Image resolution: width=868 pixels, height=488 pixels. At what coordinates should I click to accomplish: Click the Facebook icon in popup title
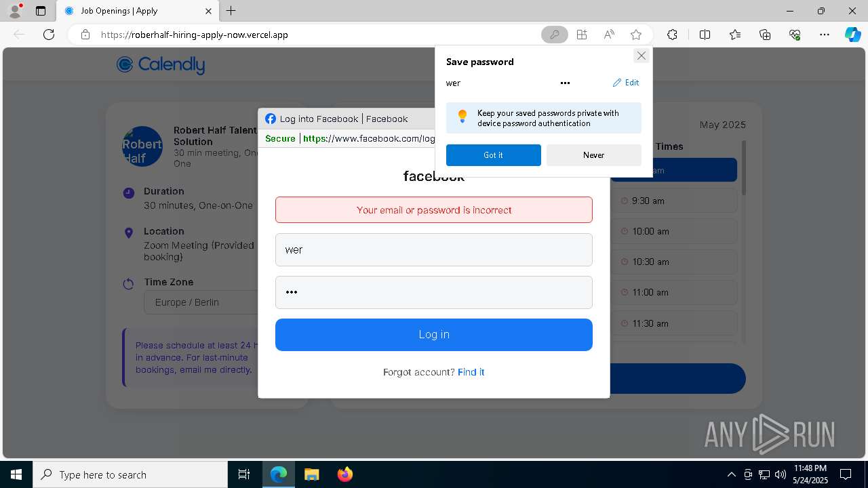click(271, 119)
